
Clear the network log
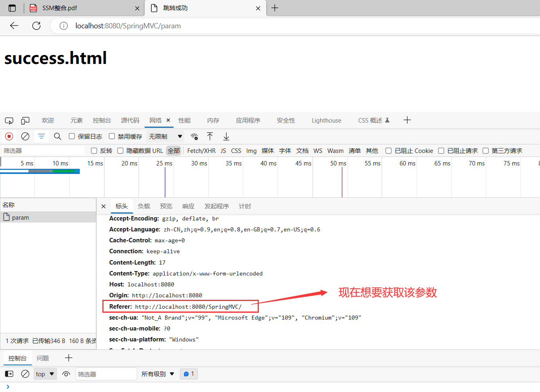click(x=25, y=136)
